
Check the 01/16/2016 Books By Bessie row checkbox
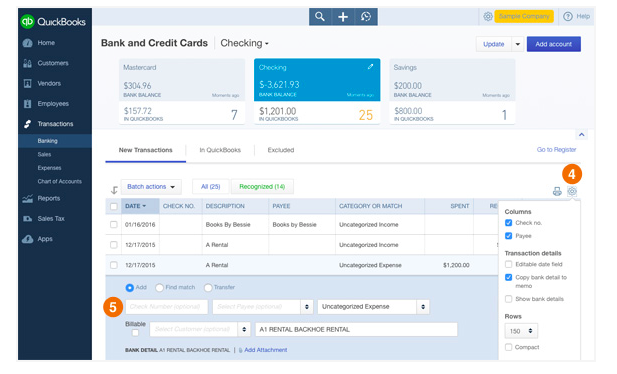[114, 224]
